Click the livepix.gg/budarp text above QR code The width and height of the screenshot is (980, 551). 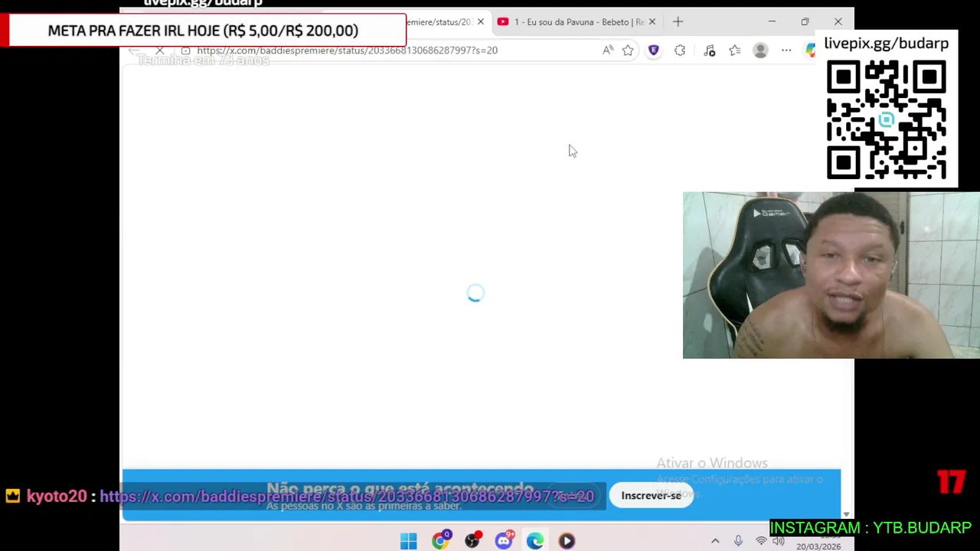886,44
